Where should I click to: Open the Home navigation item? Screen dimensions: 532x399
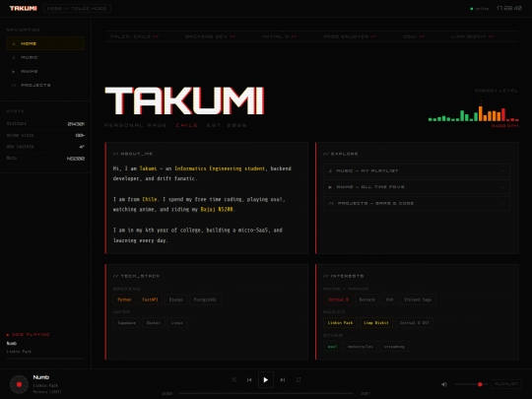[x=45, y=43]
